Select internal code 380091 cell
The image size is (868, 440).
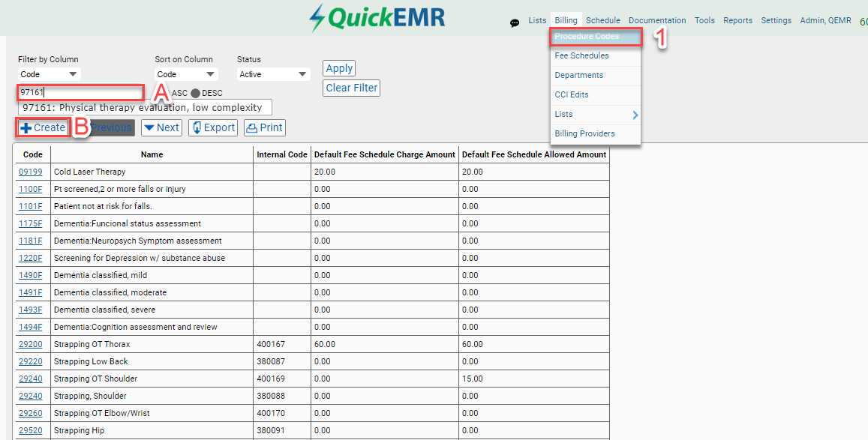282,430
